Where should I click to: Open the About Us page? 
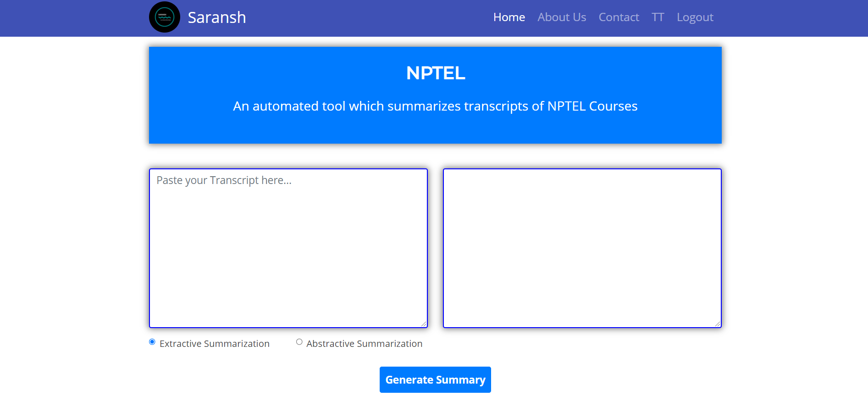click(562, 17)
